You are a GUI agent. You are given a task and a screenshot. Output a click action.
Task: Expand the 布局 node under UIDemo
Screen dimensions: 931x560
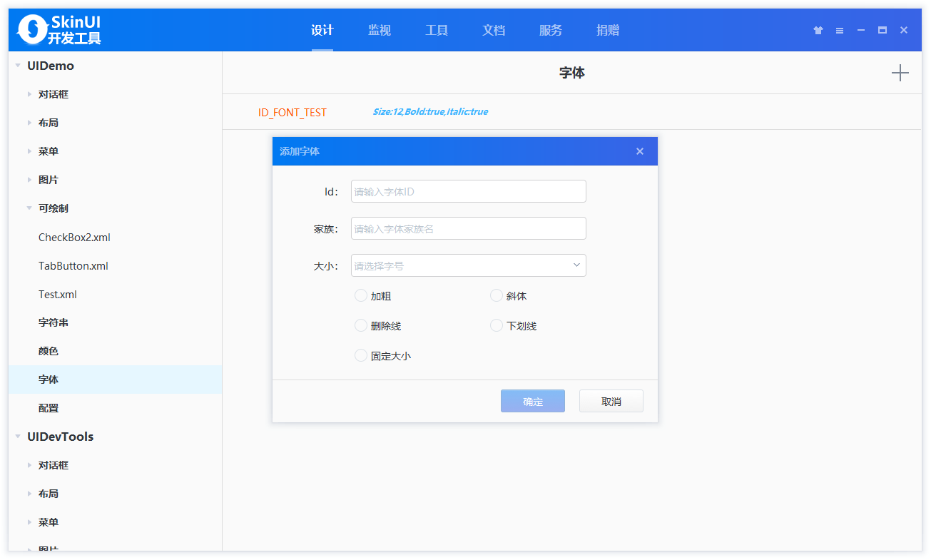[x=29, y=123]
